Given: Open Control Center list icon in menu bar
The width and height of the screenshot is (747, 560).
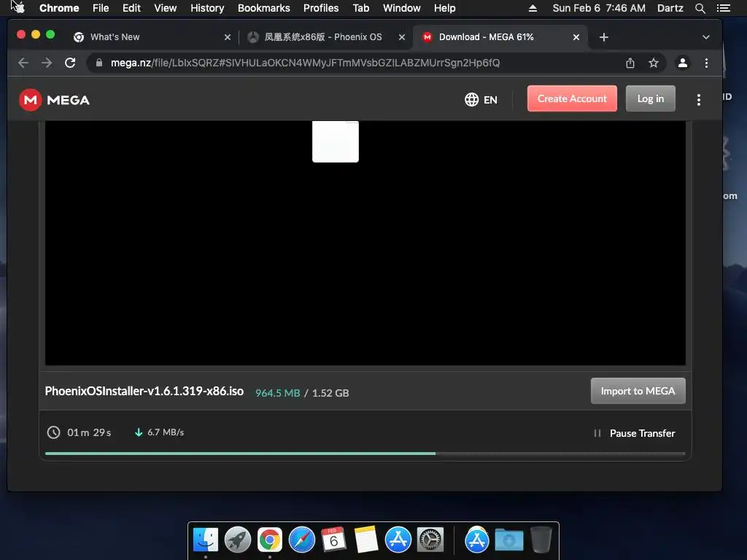Looking at the screenshot, I should click(x=723, y=8).
